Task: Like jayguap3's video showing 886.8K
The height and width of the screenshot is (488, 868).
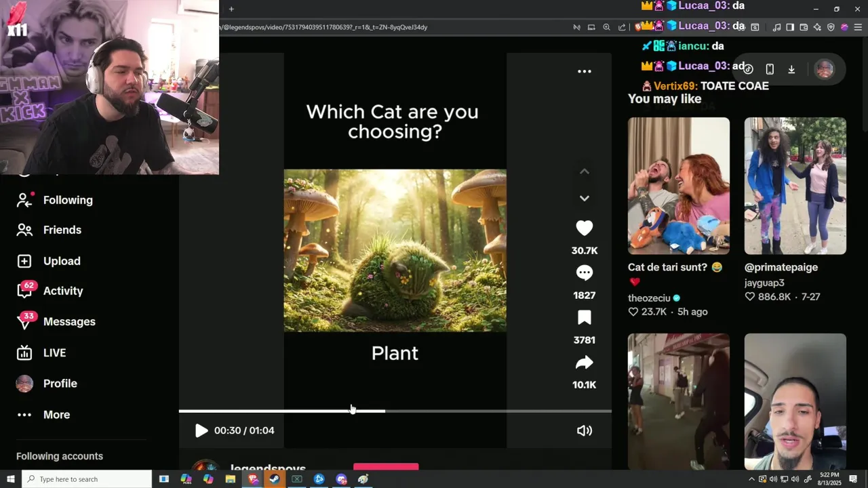Action: [x=749, y=297]
